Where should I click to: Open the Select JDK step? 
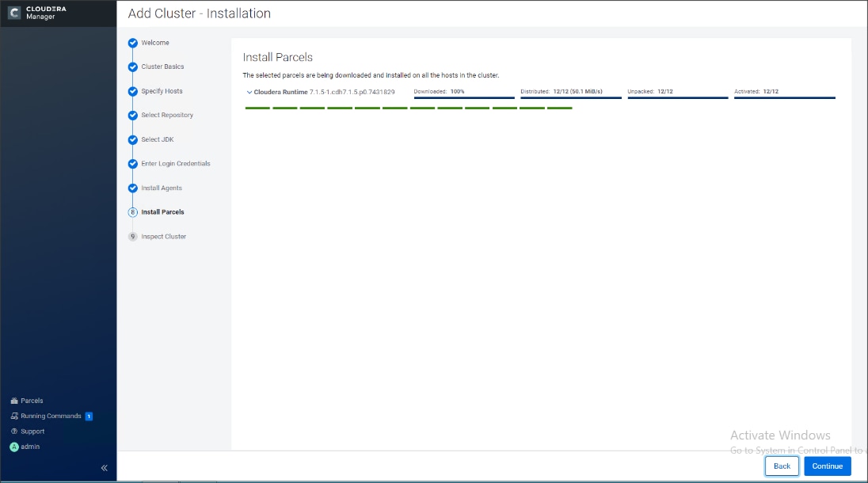pyautogui.click(x=132, y=139)
